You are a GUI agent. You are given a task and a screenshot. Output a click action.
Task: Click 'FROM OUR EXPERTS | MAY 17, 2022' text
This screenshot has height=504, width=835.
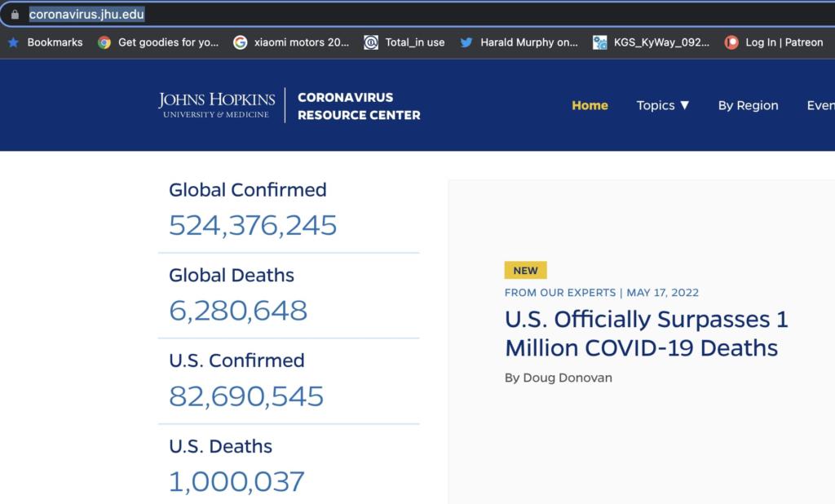(x=602, y=293)
